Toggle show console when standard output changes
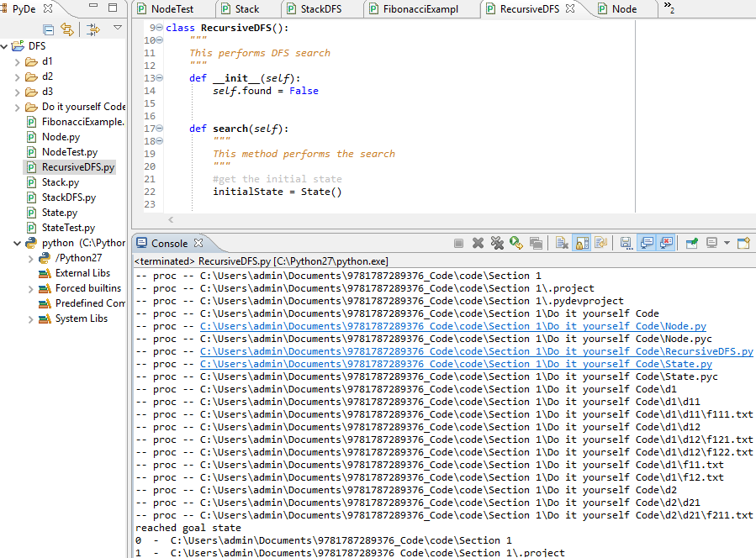 pyautogui.click(x=647, y=244)
